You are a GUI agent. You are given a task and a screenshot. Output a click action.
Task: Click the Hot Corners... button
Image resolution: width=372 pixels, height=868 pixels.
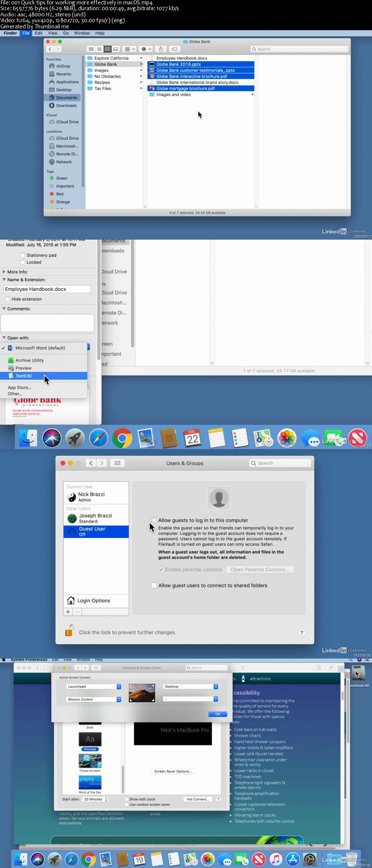[x=198, y=799]
